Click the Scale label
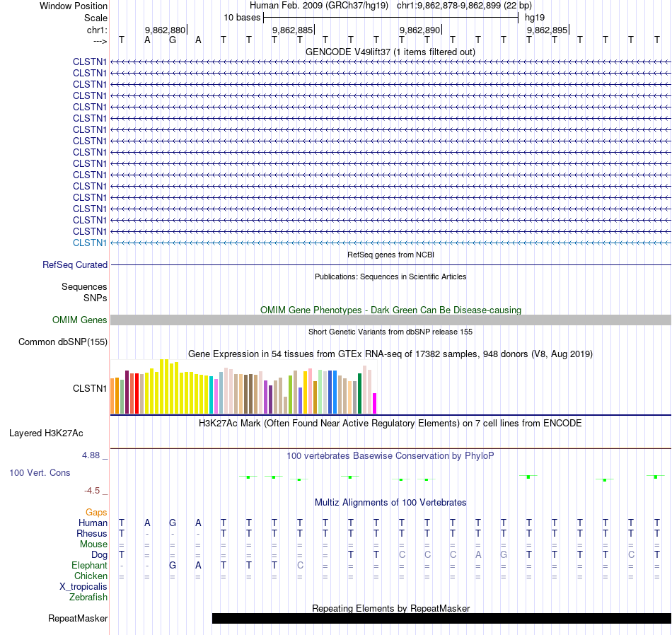This screenshot has width=672, height=635. pyautogui.click(x=95, y=18)
